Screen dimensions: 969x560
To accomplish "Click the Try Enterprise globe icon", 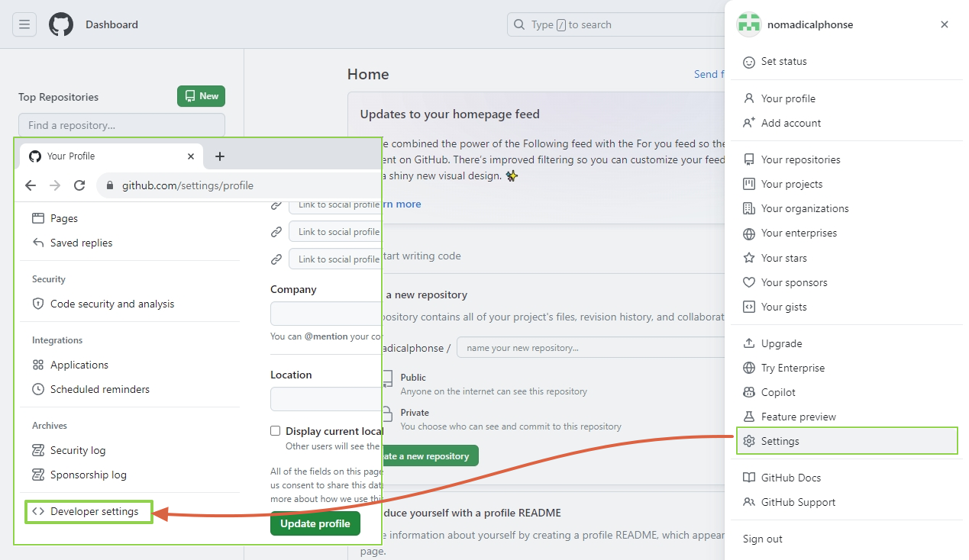I will click(x=749, y=368).
